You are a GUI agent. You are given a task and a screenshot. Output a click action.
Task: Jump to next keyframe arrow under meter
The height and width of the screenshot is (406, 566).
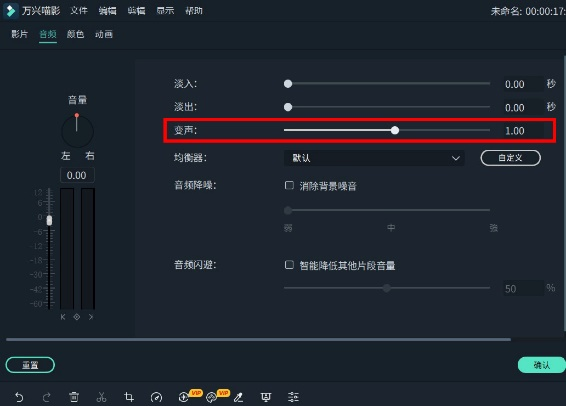(91, 317)
